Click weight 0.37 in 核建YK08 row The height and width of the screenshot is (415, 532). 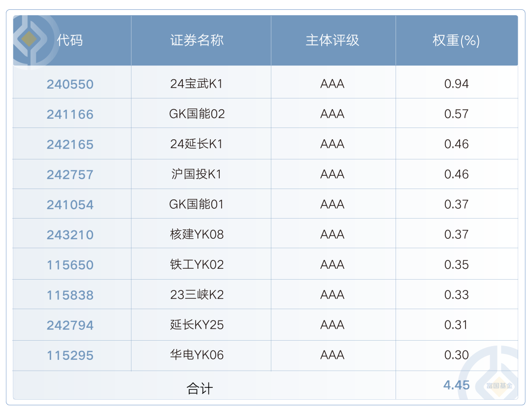456,235
